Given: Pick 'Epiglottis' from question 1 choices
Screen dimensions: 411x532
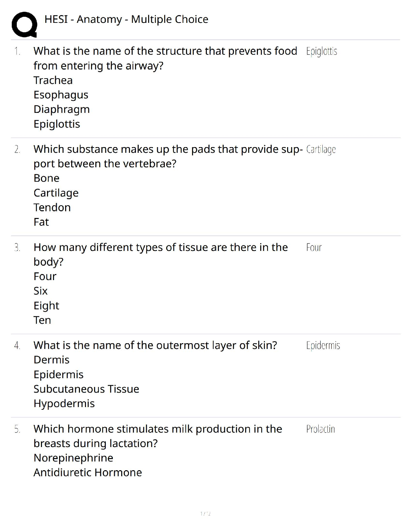Looking at the screenshot, I should tap(57, 124).
